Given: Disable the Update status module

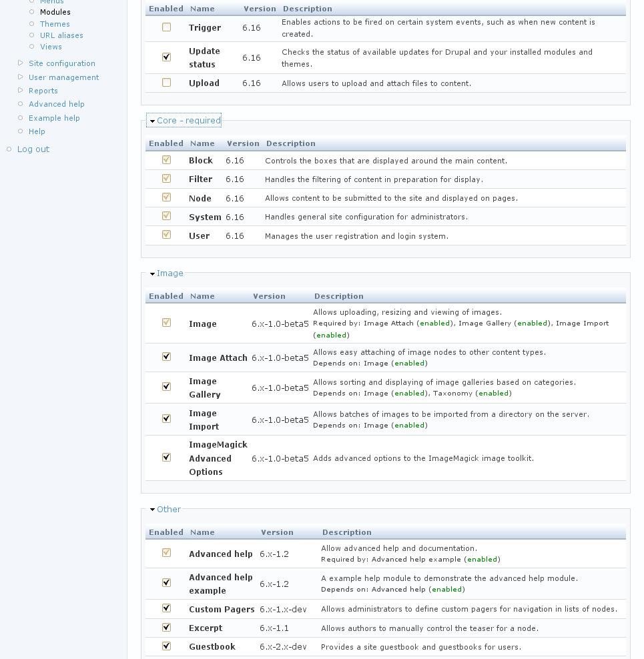Looking at the screenshot, I should (x=166, y=57).
